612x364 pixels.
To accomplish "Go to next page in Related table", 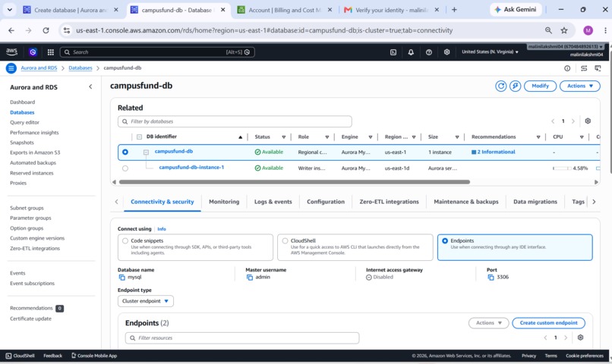I will [573, 121].
